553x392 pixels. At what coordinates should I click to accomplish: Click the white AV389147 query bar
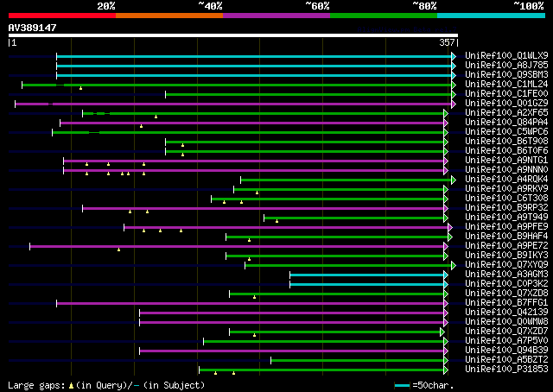click(233, 35)
